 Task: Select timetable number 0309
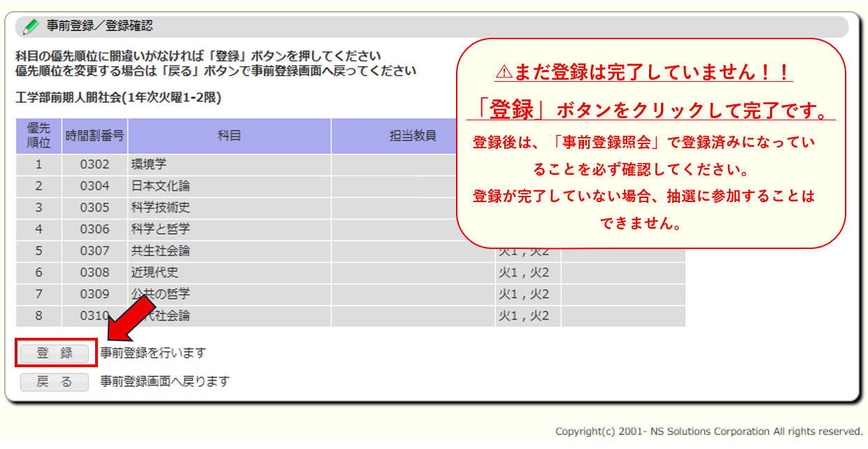tap(94, 294)
